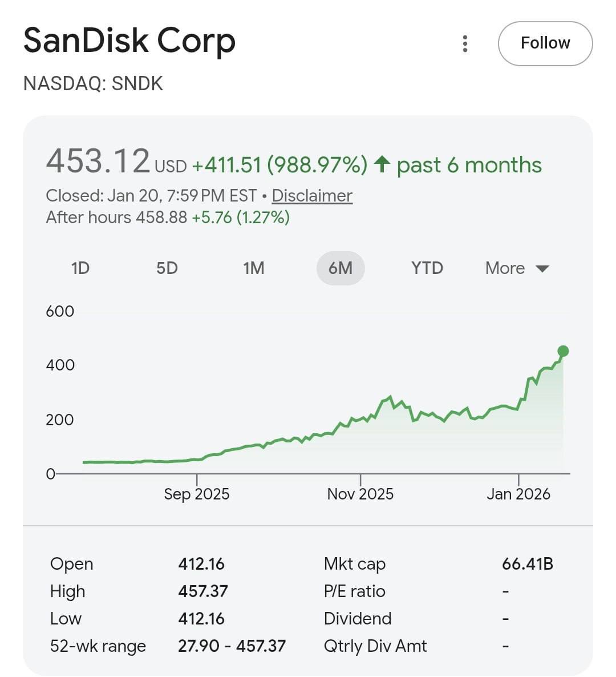Open the More dropdown arrow on chart controls
The image size is (616, 677).
tap(542, 268)
